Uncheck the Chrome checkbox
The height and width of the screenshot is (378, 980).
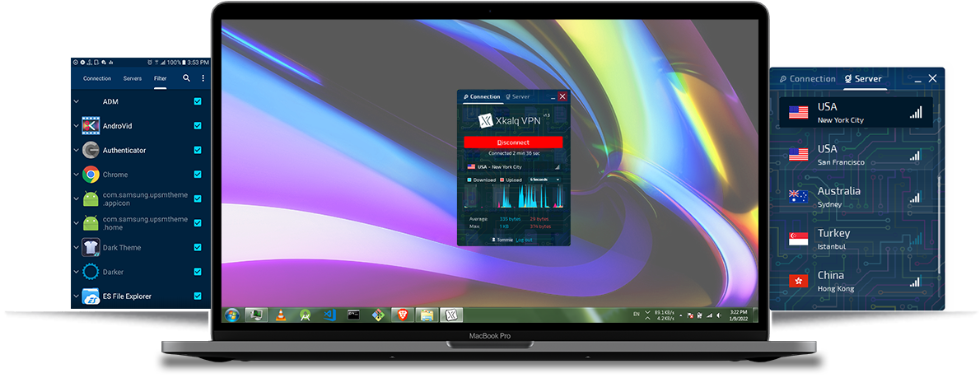(x=198, y=175)
